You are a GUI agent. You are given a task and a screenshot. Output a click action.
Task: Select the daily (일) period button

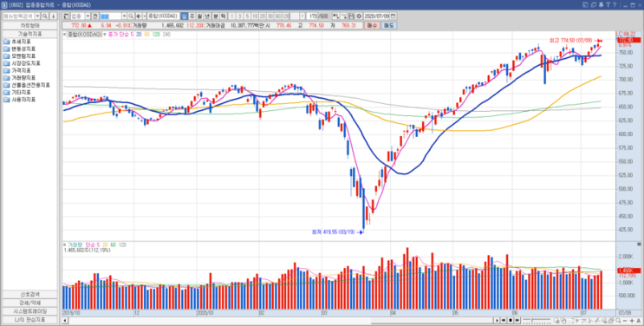tap(185, 16)
